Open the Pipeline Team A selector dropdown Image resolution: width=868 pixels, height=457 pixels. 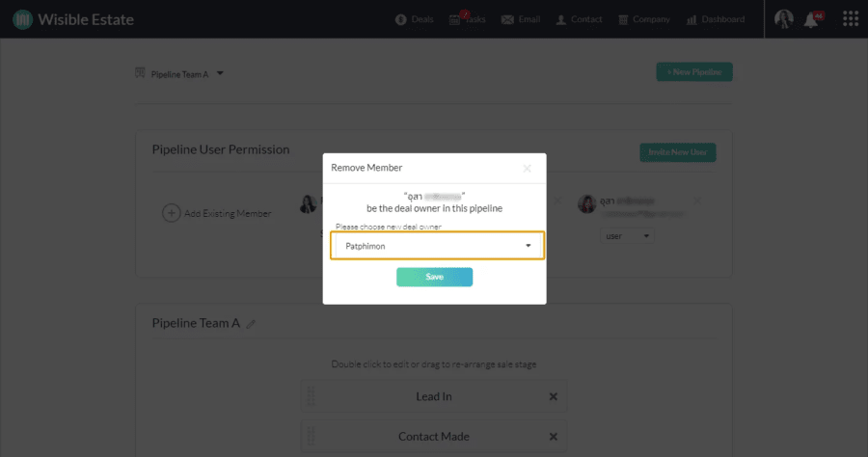point(180,73)
